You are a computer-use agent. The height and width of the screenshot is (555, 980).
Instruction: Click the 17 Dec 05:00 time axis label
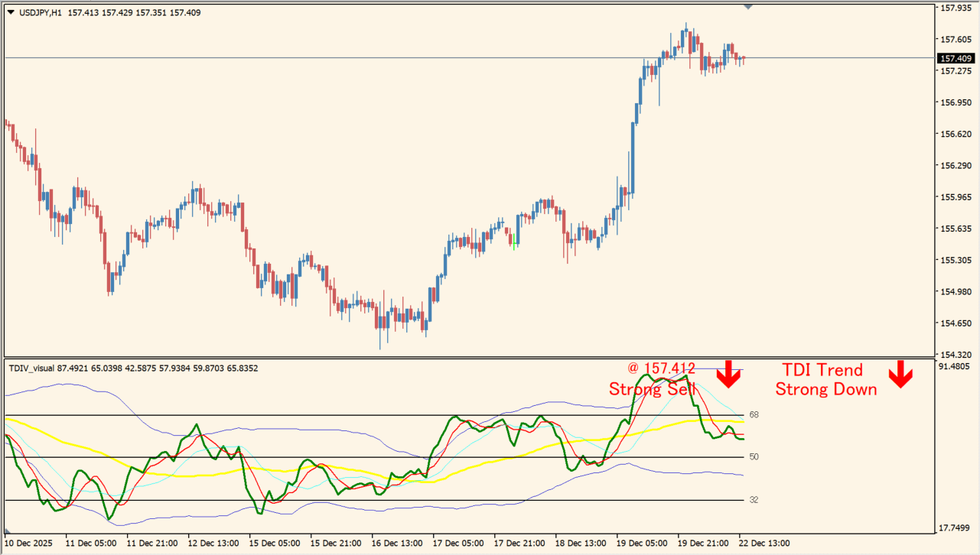coord(457,544)
